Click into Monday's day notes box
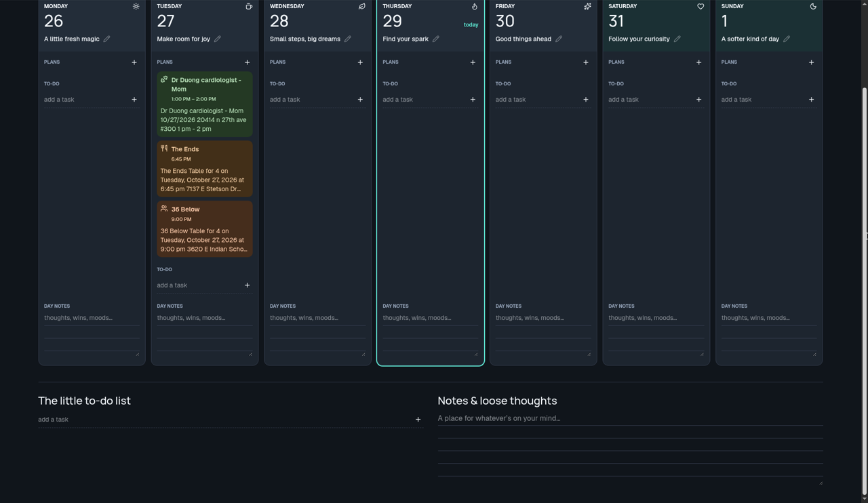This screenshot has width=868, height=503. tap(92, 334)
